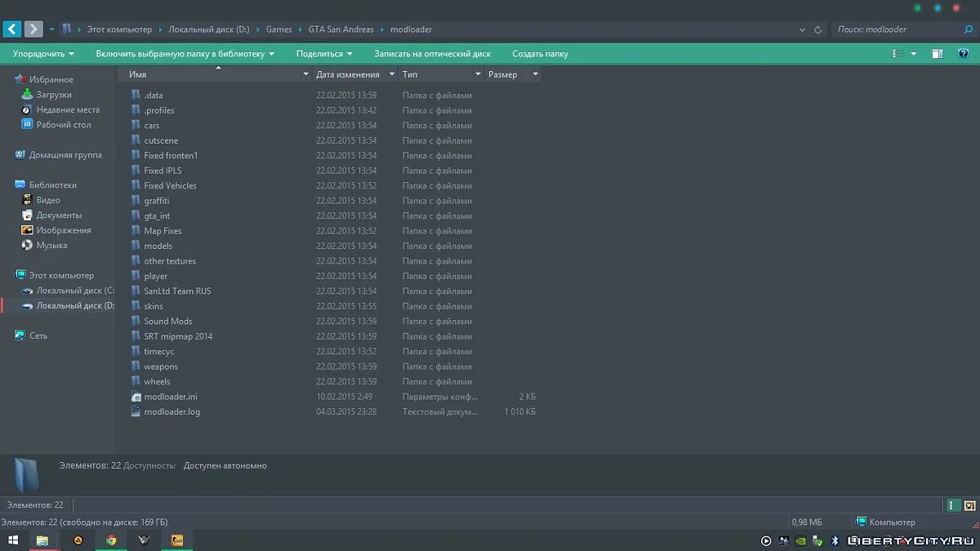
Task: Change the view using the view layout icon
Action: 898,54
